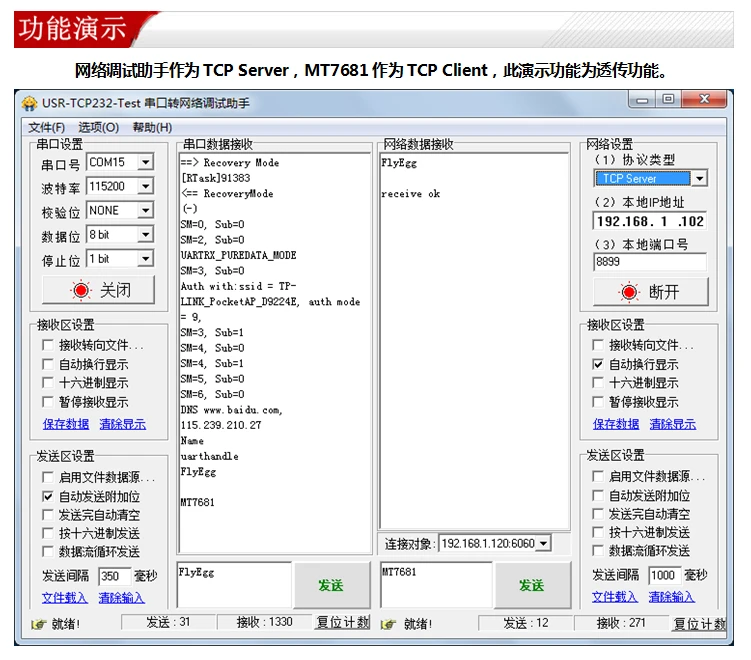
Task: Enable network 发送完自动清空 checkbox
Action: pos(597,514)
